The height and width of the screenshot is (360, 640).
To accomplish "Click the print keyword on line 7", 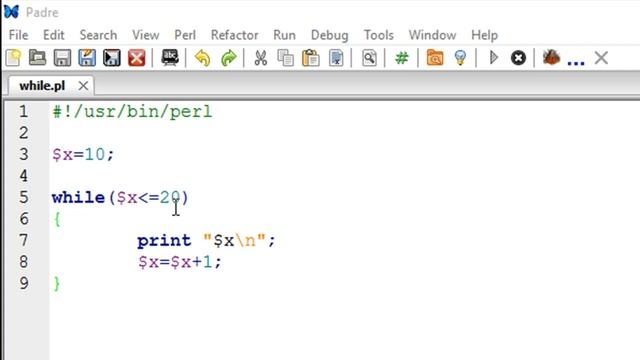I will 164,241.
